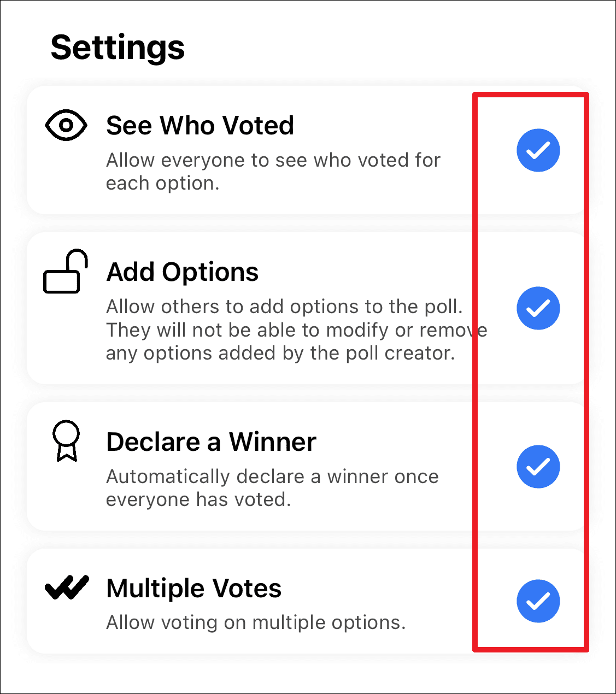Disable the Add Options setting toggle
Screen dimensions: 616x694
538,308
